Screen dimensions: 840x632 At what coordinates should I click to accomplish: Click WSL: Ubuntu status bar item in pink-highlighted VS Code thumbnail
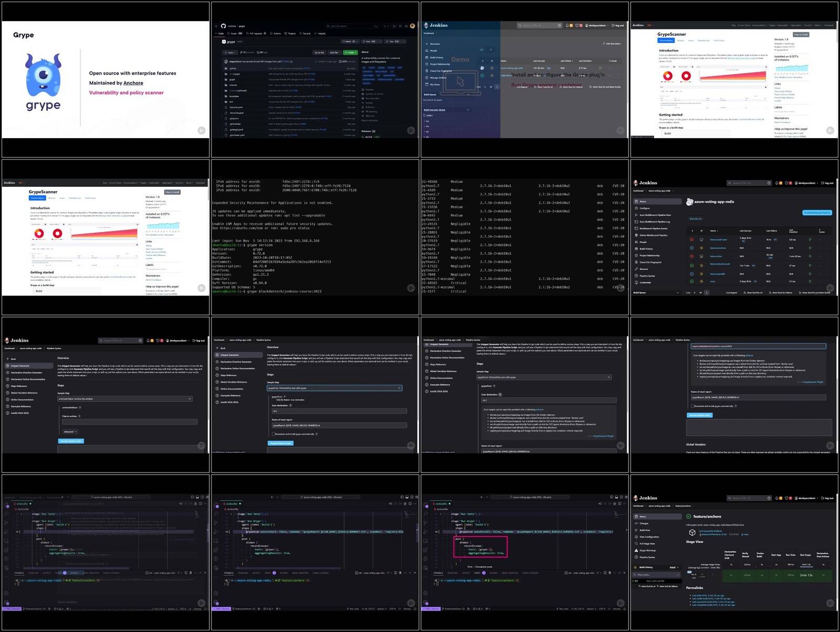[430, 608]
